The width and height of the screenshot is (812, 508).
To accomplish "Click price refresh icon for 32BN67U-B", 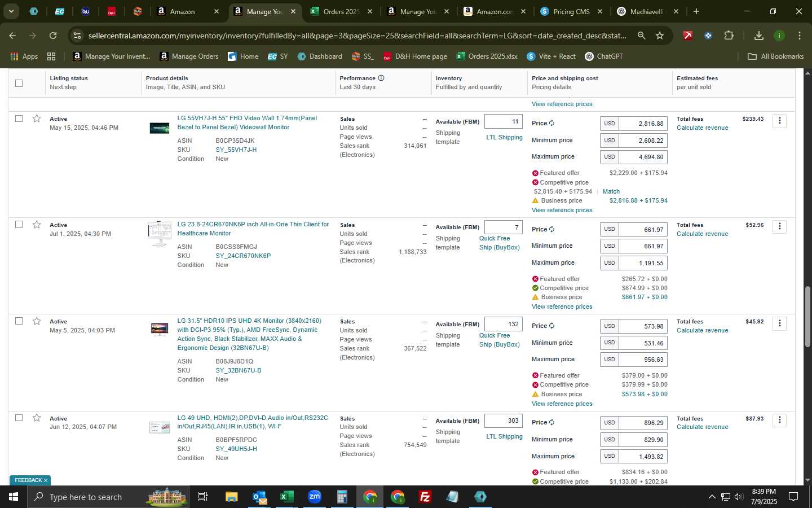I will pyautogui.click(x=551, y=326).
